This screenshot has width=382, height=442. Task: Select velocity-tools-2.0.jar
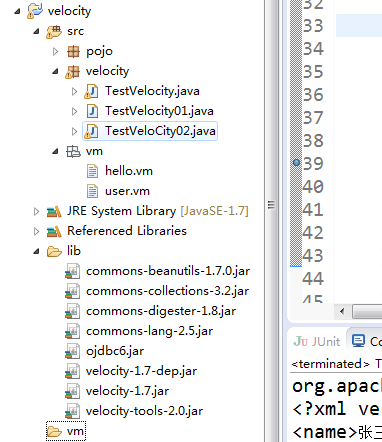[144, 411]
